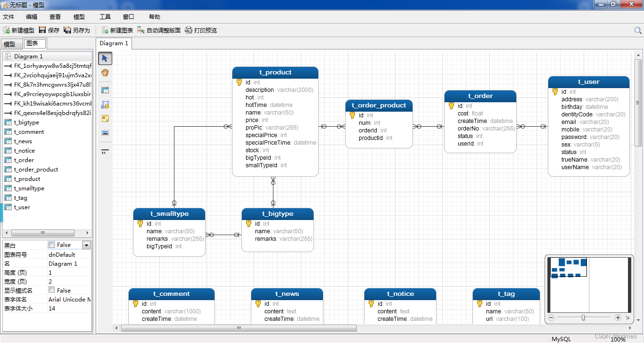Click key icon beside t_product id
The image size is (644, 343).
pos(239,82)
